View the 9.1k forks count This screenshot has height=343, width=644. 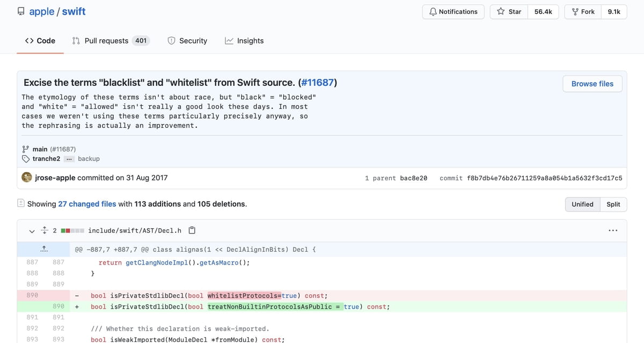coord(614,12)
